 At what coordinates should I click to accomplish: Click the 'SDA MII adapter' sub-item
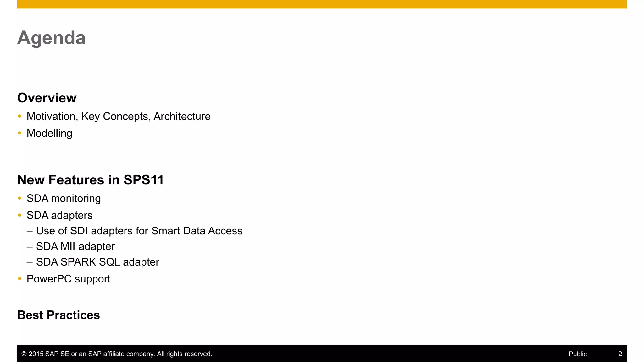pos(75,247)
